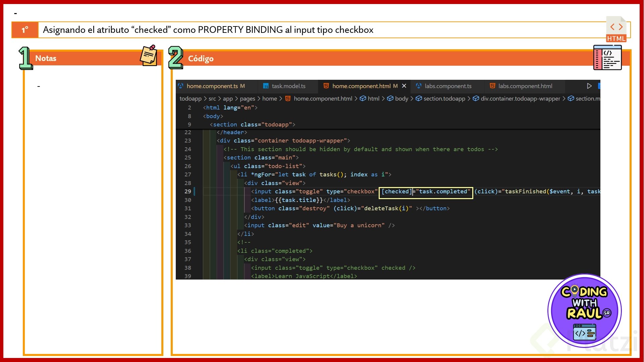The height and width of the screenshot is (362, 644).
Task: Click the Coding With Raul logo
Action: tap(584, 311)
